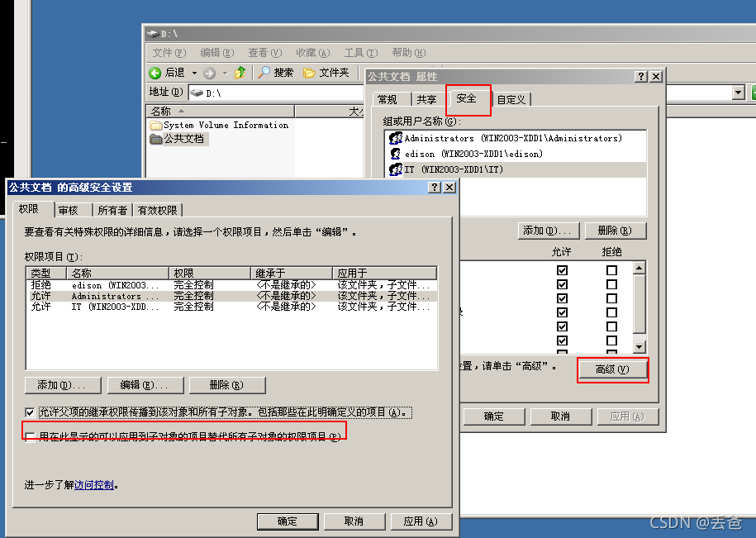
Task: Select the IT group icon
Action: [x=396, y=169]
